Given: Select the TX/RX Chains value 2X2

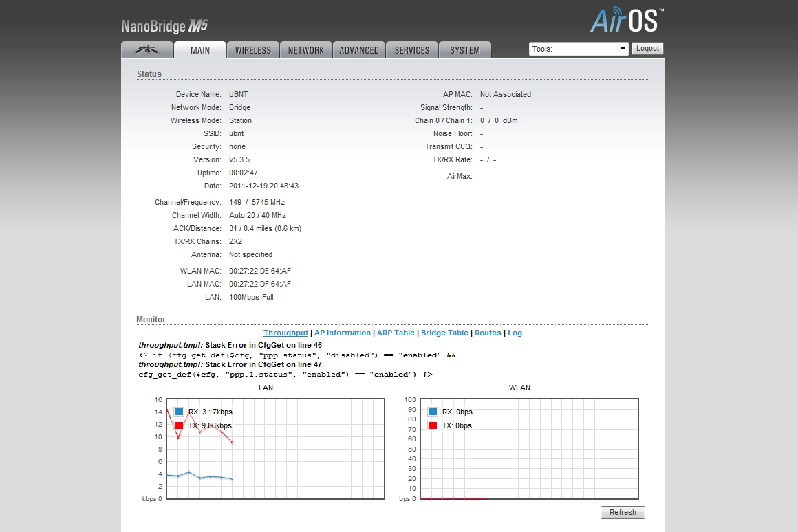Looking at the screenshot, I should pos(236,241).
